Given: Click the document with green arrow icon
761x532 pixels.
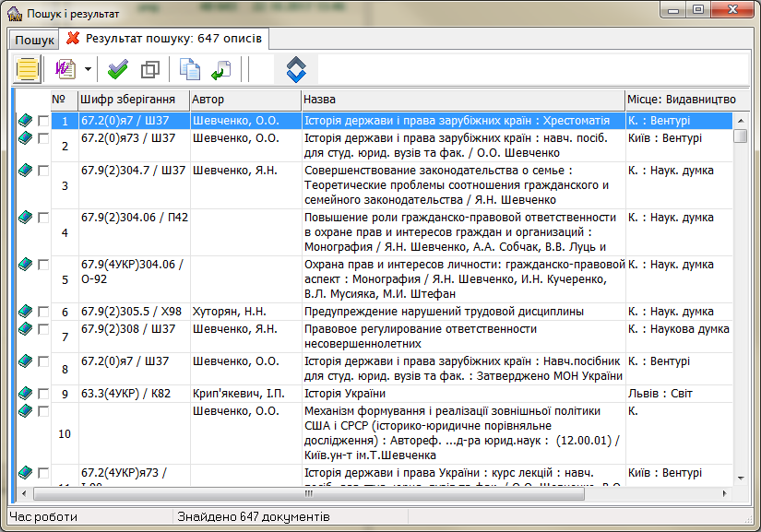Looking at the screenshot, I should pyautogui.click(x=220, y=70).
